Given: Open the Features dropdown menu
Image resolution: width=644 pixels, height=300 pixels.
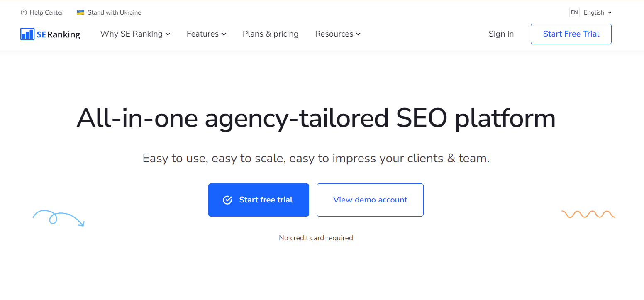Looking at the screenshot, I should 206,34.
